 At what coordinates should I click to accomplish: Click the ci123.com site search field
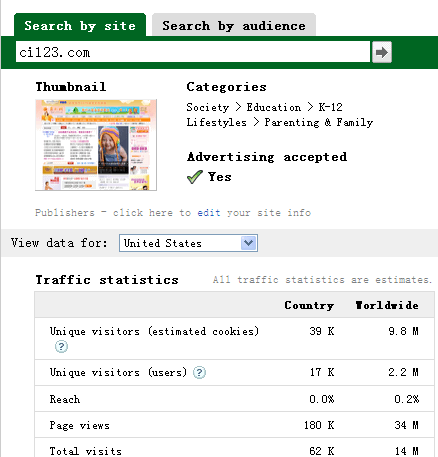[x=193, y=52]
